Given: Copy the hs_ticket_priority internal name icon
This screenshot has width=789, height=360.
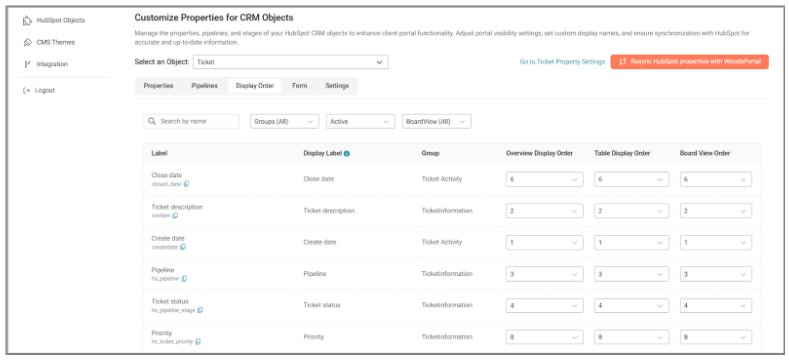Looking at the screenshot, I should tap(198, 341).
